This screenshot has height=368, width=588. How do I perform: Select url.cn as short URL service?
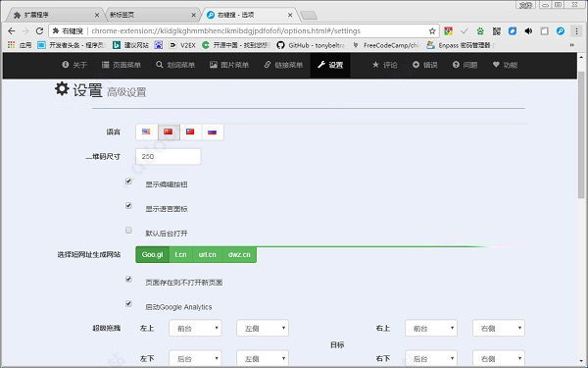click(207, 254)
